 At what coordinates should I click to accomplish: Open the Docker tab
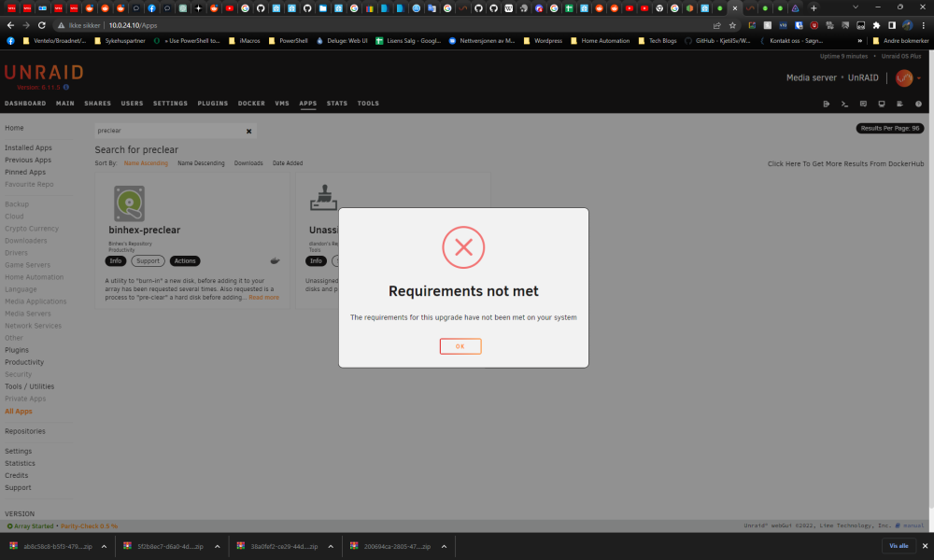pyautogui.click(x=251, y=104)
